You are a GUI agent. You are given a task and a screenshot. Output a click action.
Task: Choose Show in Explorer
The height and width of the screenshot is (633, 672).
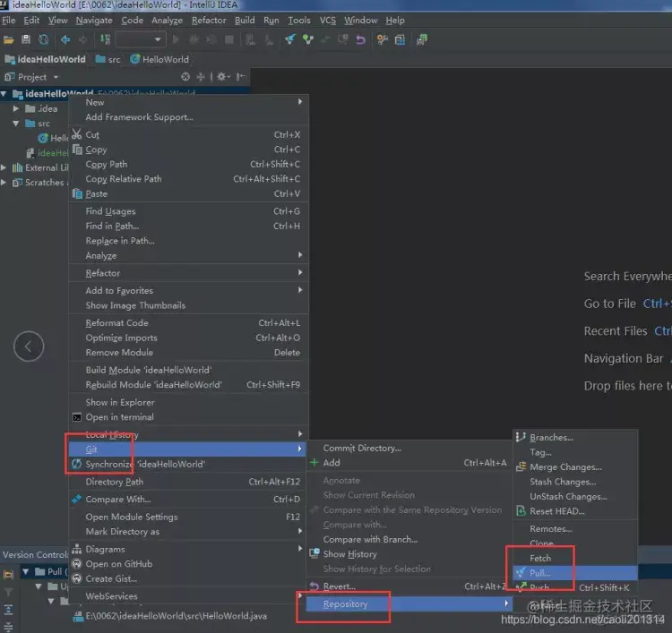point(188,402)
